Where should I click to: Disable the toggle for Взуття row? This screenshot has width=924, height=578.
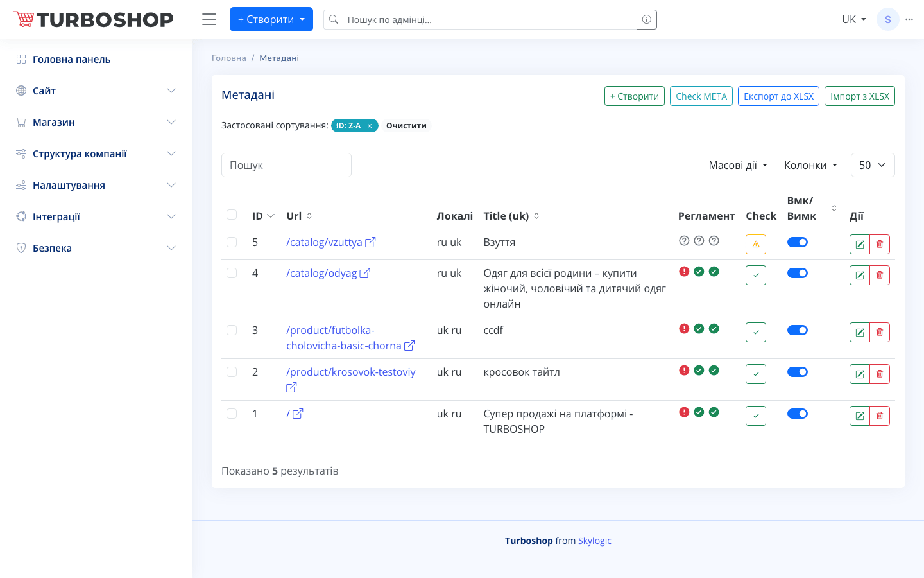(798, 242)
